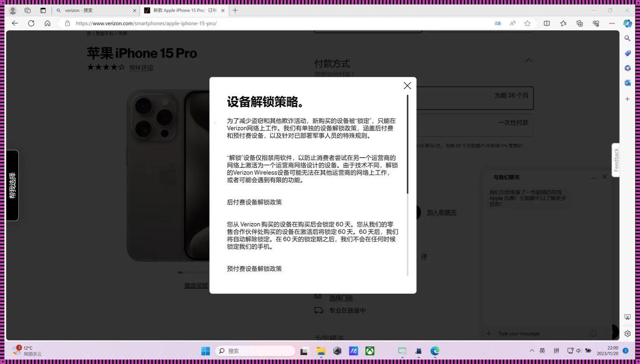
Task: Click the chat attachment plus icon
Action: click(x=489, y=333)
